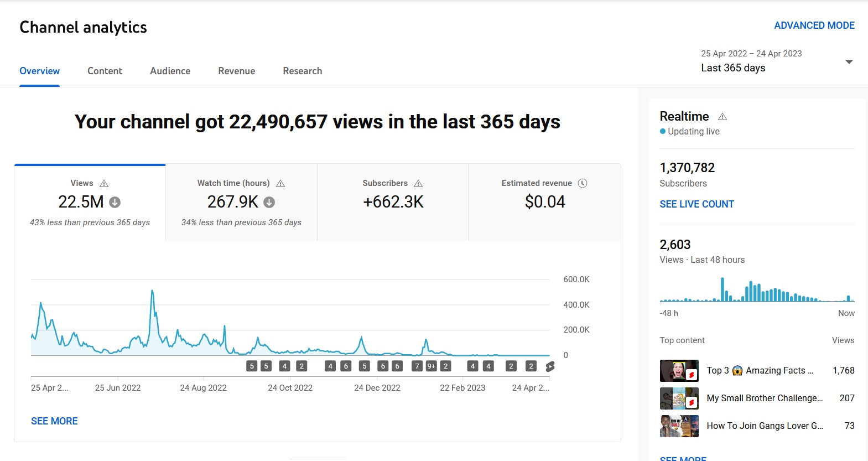Screen dimensions: 868x461
Task: Click the video marker labeled 7
Action: (417, 366)
